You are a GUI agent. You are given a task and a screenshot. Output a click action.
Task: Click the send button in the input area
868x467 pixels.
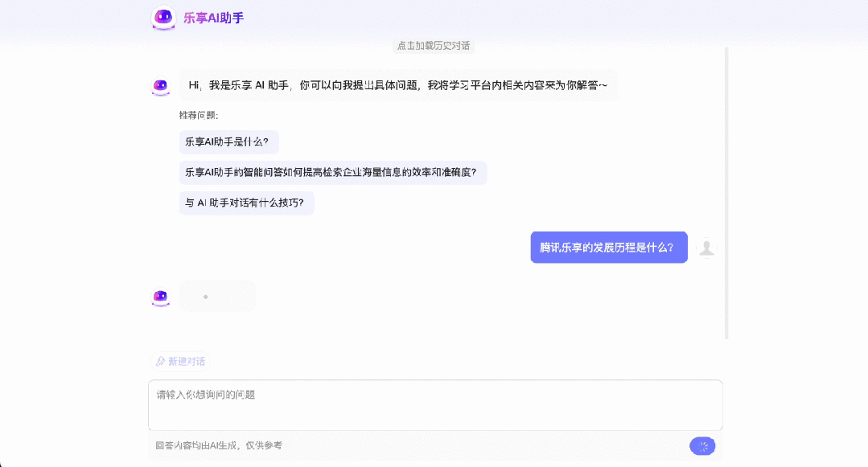pyautogui.click(x=702, y=446)
